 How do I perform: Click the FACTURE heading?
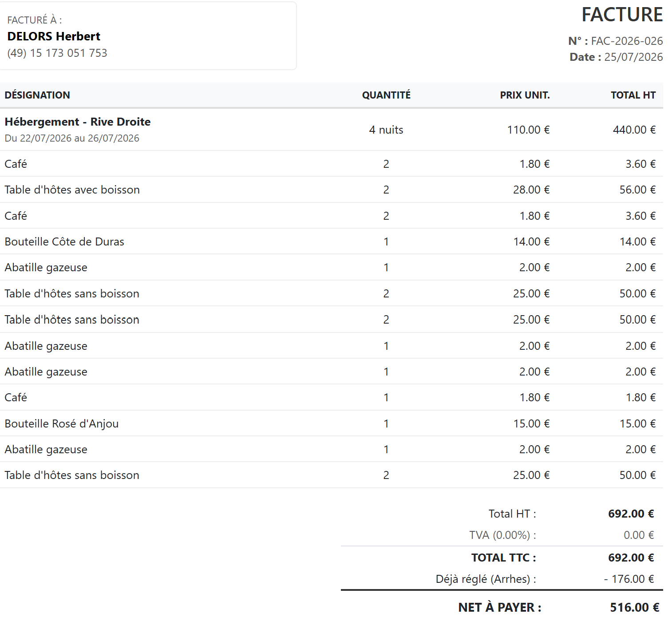pyautogui.click(x=622, y=15)
